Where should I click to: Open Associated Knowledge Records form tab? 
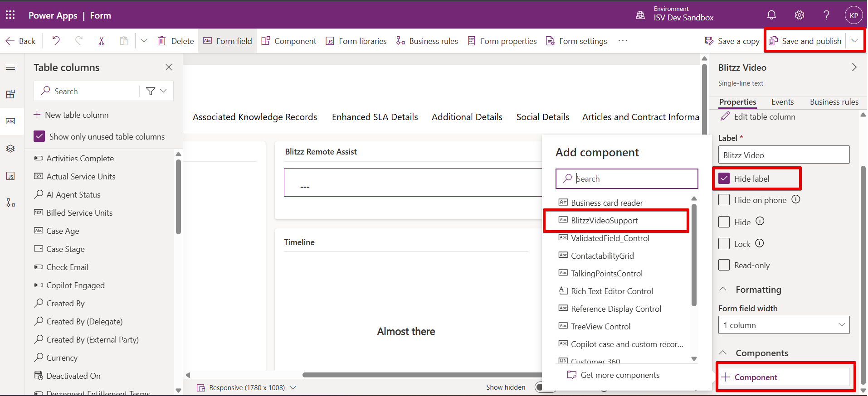255,117
